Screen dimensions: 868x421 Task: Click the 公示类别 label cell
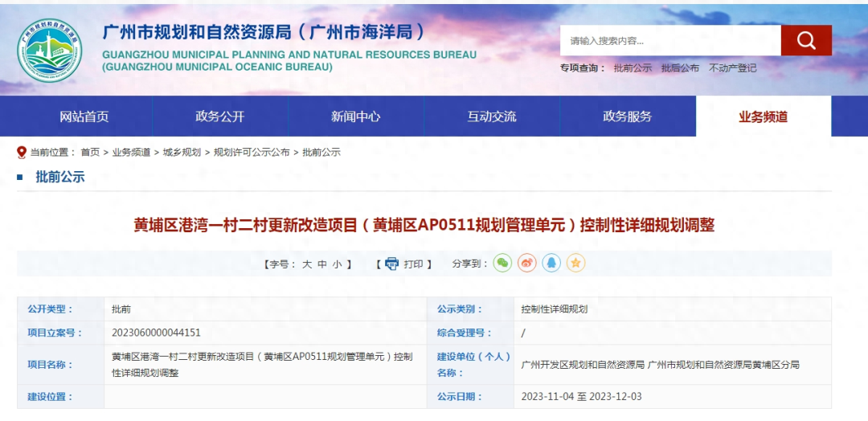[x=470, y=309]
